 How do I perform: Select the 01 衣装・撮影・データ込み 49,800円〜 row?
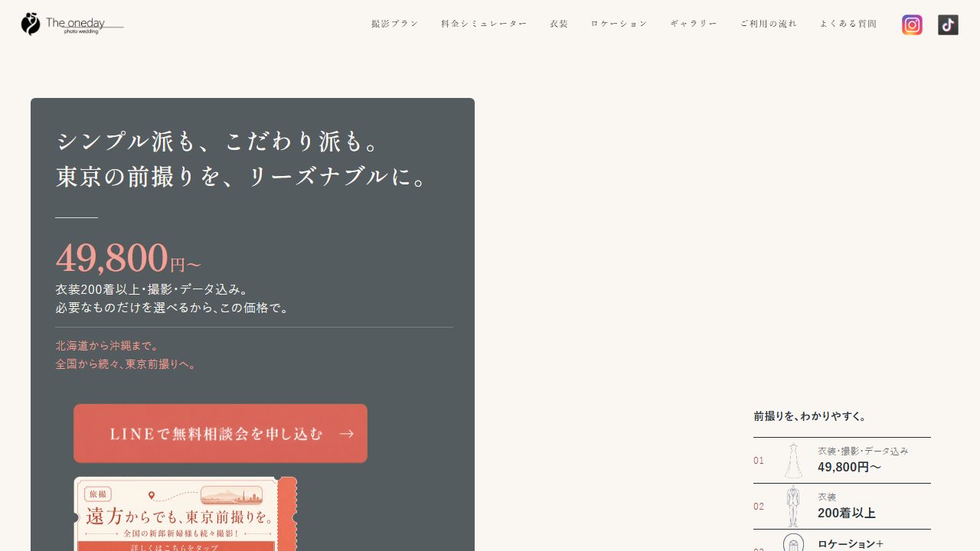point(842,461)
